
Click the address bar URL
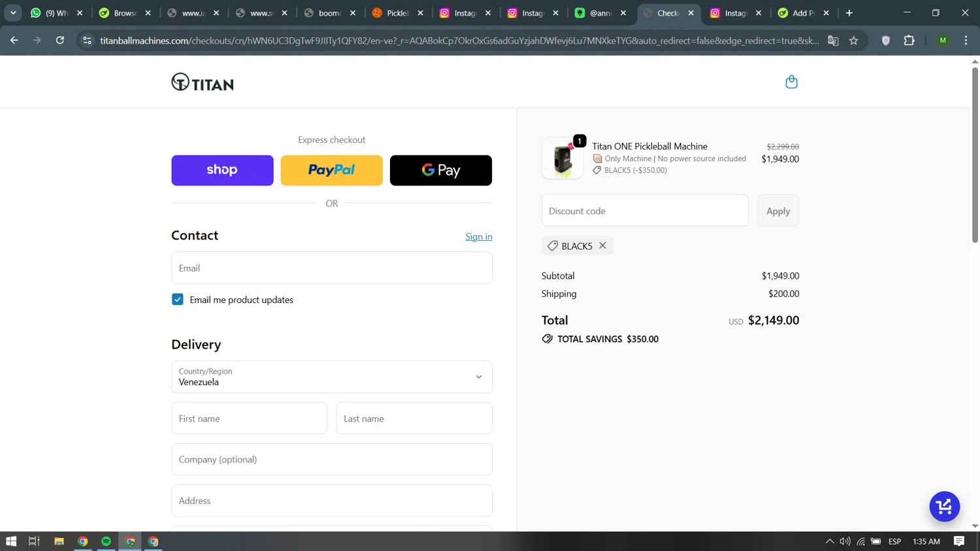(459, 40)
